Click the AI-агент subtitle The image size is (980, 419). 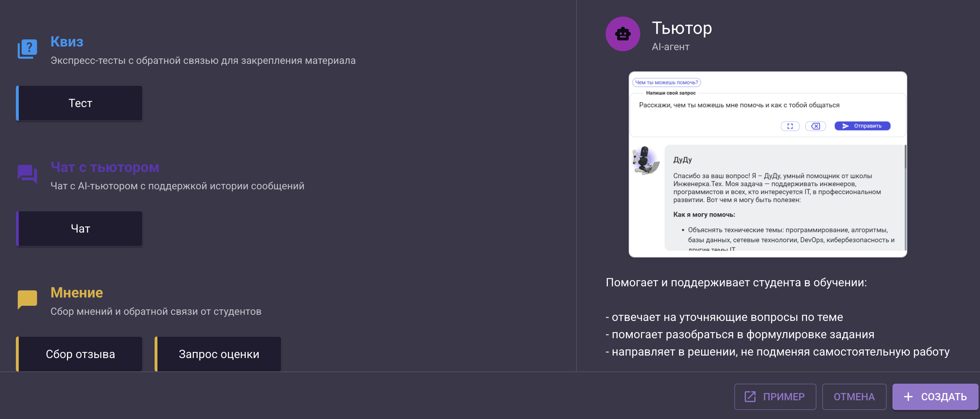pos(670,47)
